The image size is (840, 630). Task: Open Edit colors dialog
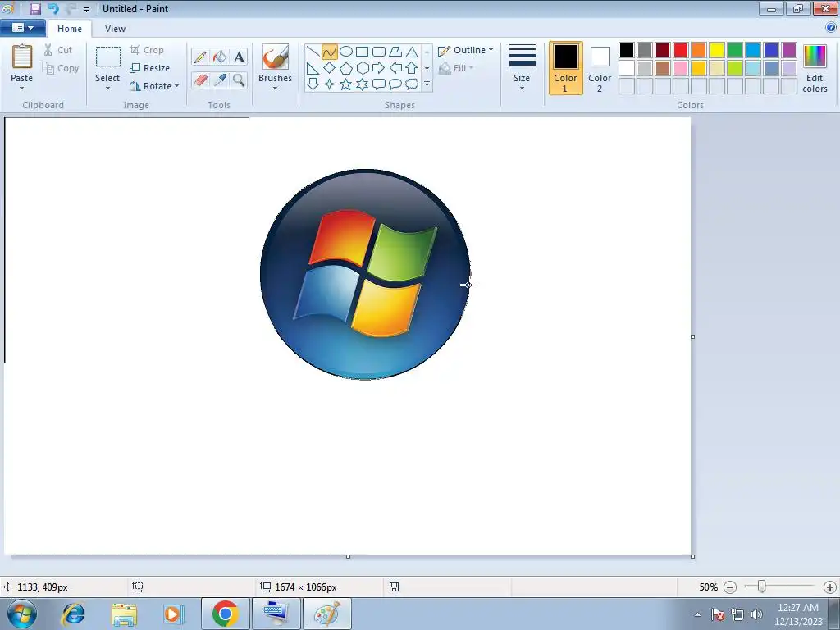pos(815,69)
